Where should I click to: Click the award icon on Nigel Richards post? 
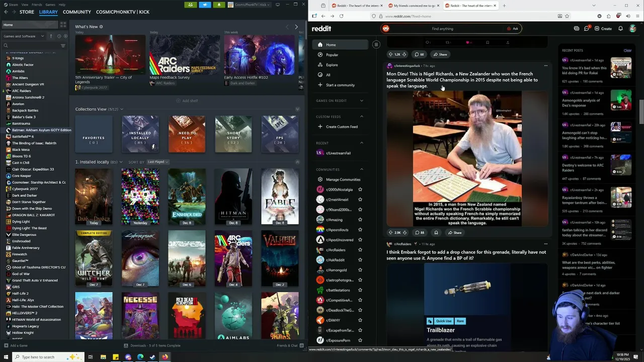pyautogui.click(x=436, y=233)
